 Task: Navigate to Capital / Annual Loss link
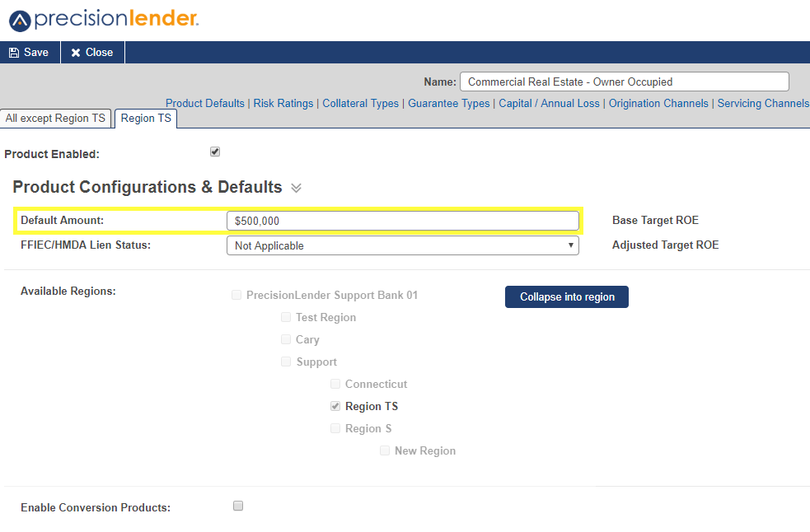(549, 103)
